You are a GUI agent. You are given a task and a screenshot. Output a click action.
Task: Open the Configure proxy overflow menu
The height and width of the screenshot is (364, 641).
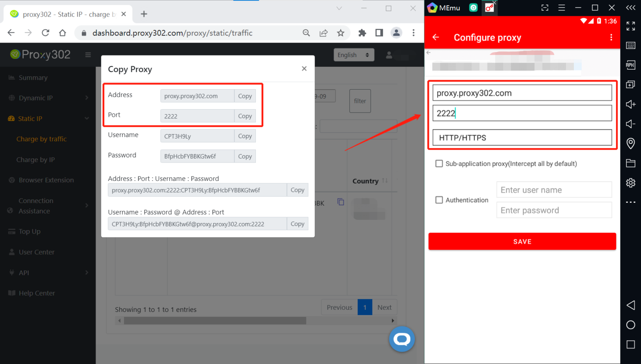(611, 38)
